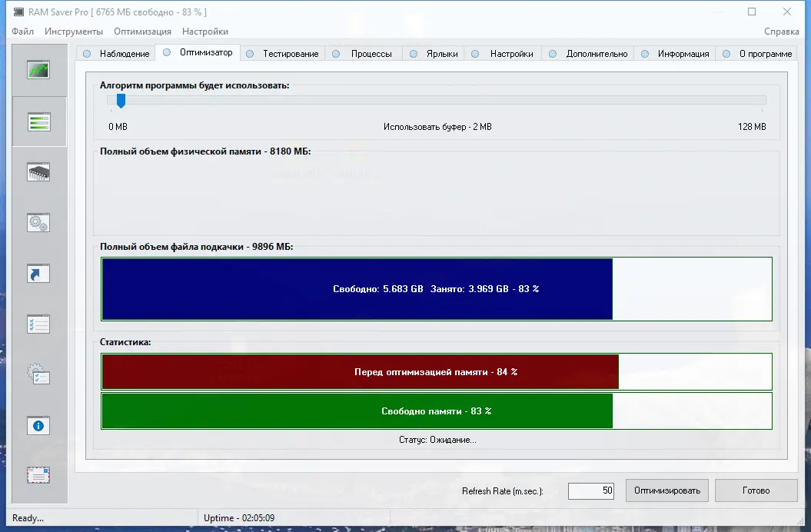Open the Оптимизатор bars sidebar icon
Screen dimensions: 811x532
38,121
